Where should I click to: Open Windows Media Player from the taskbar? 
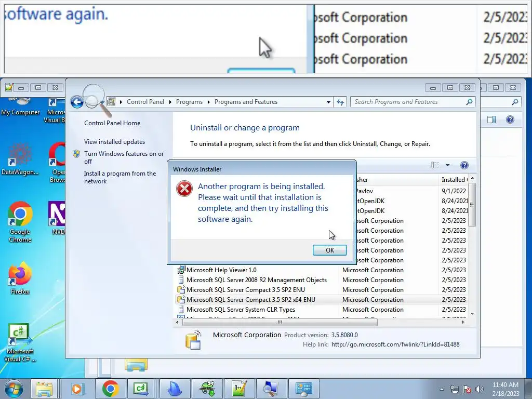(x=77, y=389)
